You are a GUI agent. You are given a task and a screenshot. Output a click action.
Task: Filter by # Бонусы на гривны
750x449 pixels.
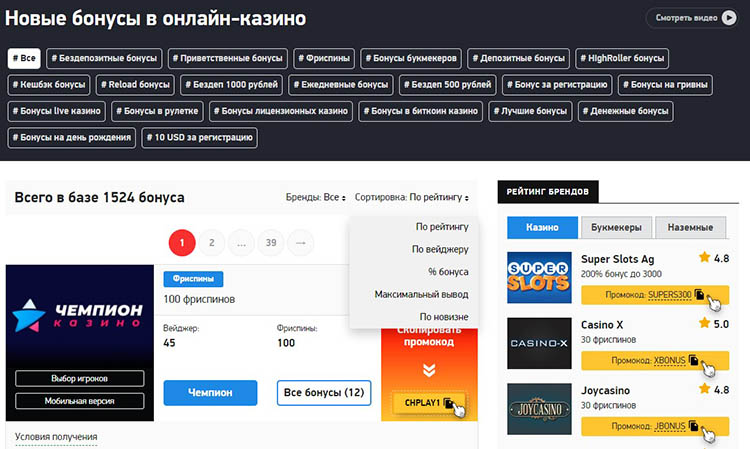pos(665,85)
